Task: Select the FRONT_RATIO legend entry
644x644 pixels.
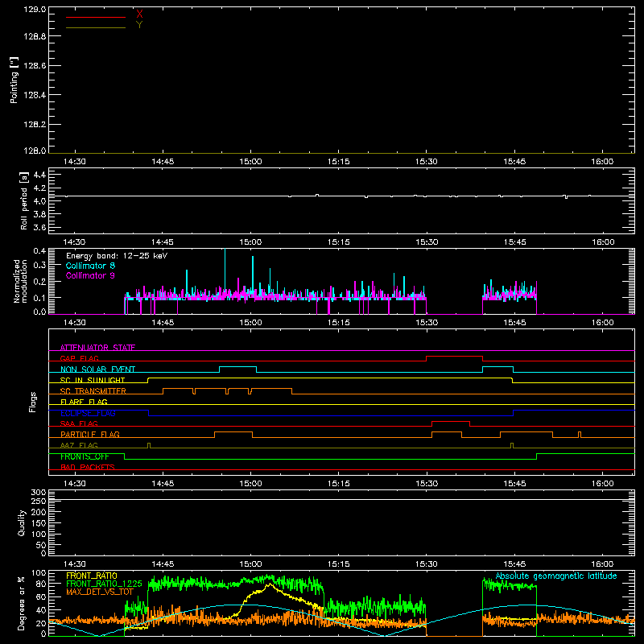Action: tap(92, 576)
